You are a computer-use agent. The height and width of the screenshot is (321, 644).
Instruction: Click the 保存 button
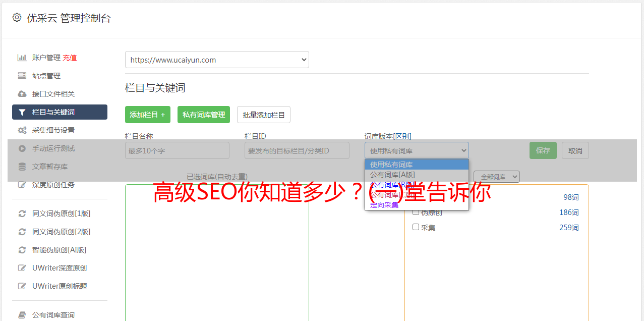(x=543, y=150)
